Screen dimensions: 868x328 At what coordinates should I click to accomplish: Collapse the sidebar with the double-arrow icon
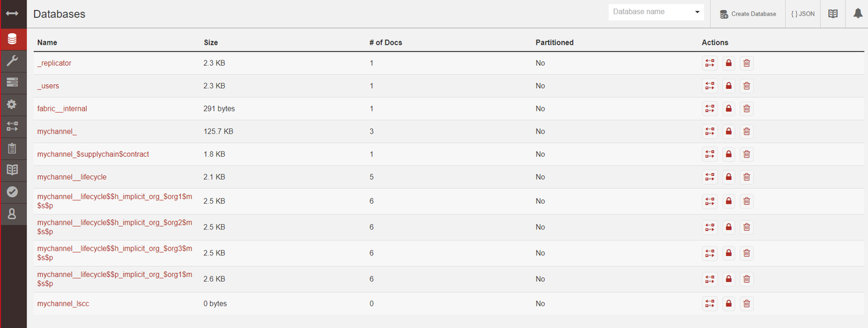pos(12,14)
